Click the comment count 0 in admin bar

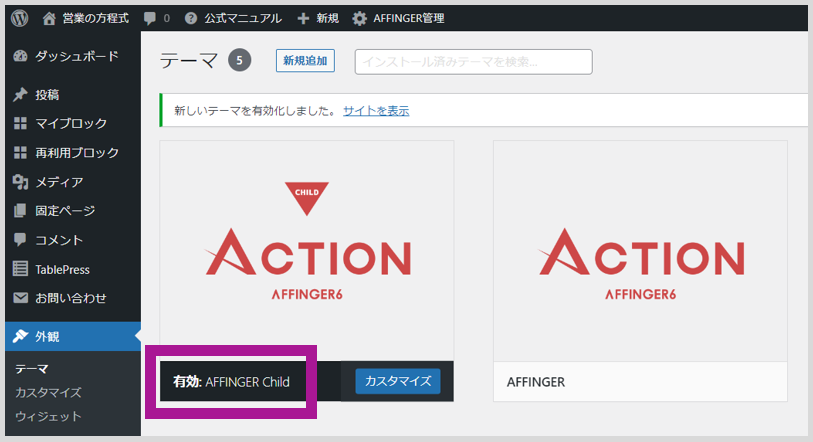166,19
